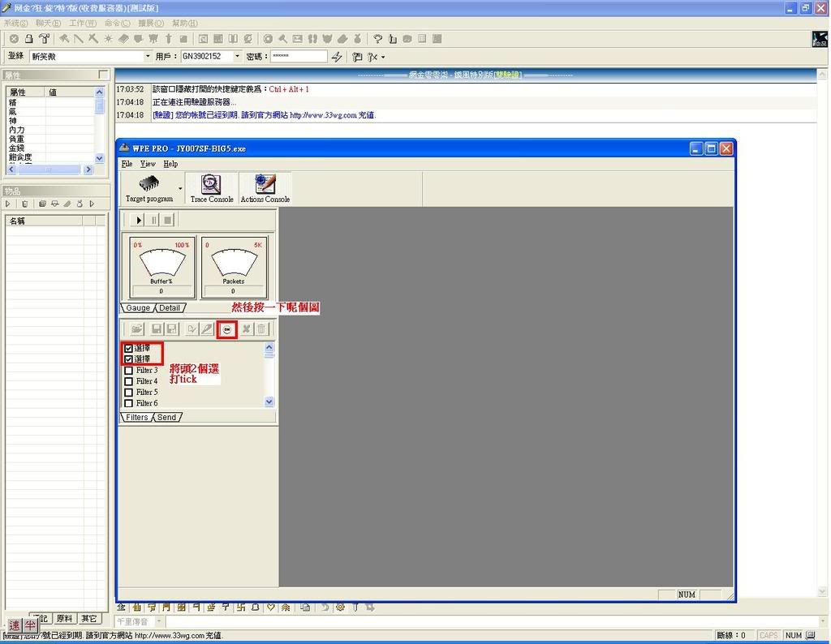831x644 pixels.
Task: Enable the Filter 3 checkbox
Action: point(128,371)
